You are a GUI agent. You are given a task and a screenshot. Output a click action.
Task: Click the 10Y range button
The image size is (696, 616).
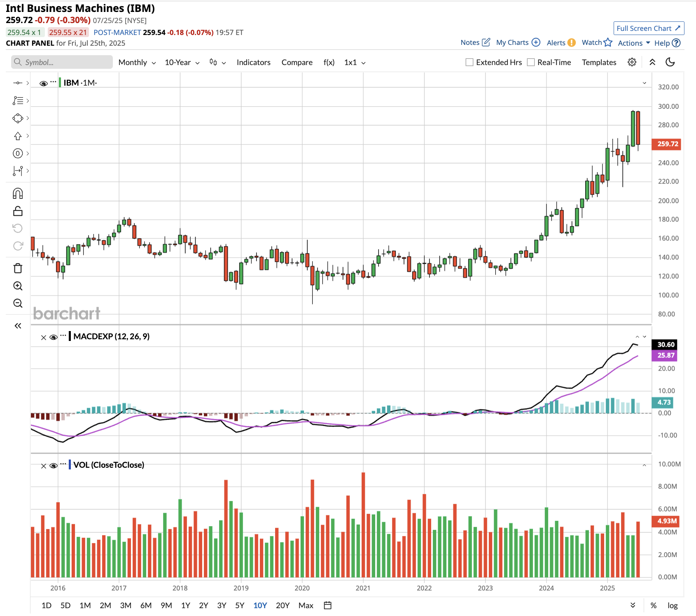tap(260, 605)
